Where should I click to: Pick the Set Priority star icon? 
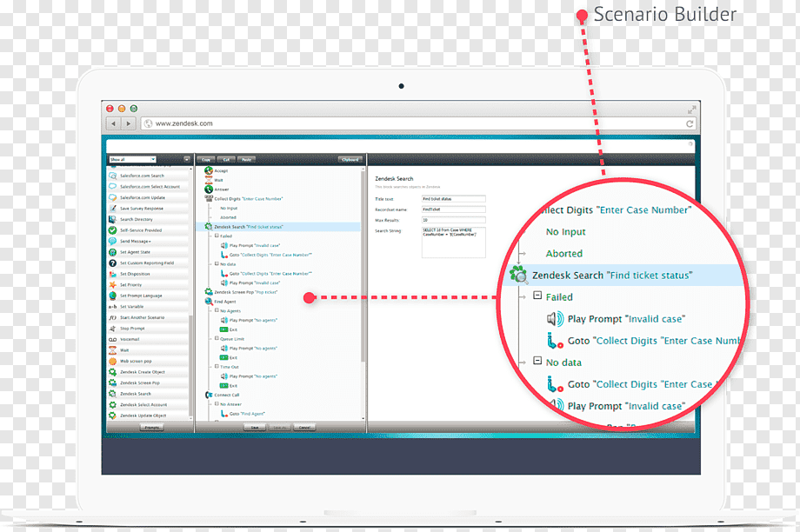(112, 284)
